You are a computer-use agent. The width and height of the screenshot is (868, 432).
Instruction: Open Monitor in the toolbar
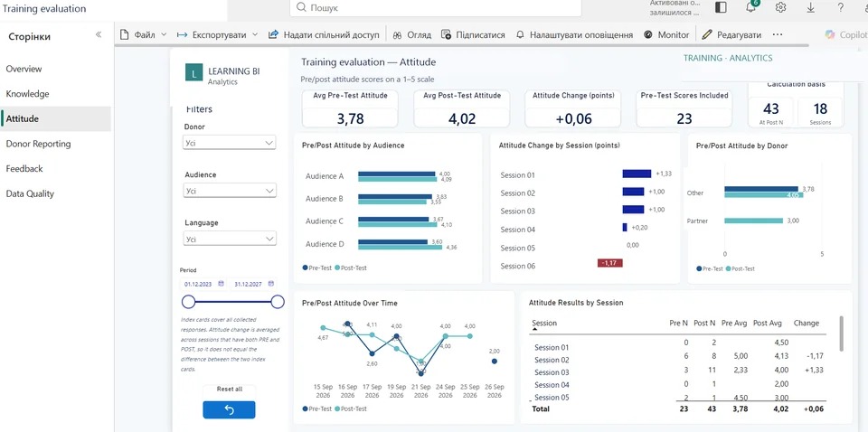pos(666,34)
